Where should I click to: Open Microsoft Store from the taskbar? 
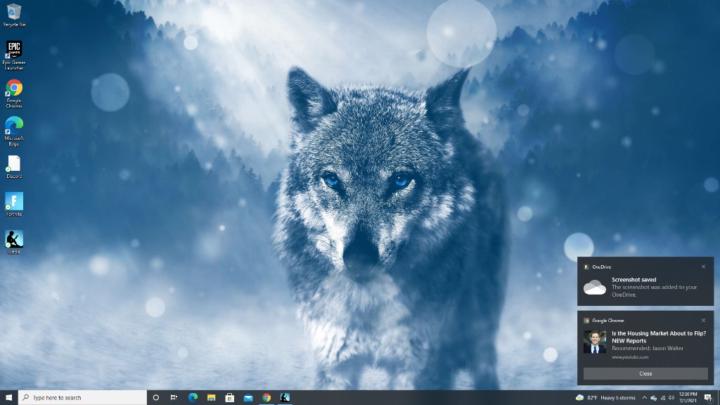[x=229, y=397]
